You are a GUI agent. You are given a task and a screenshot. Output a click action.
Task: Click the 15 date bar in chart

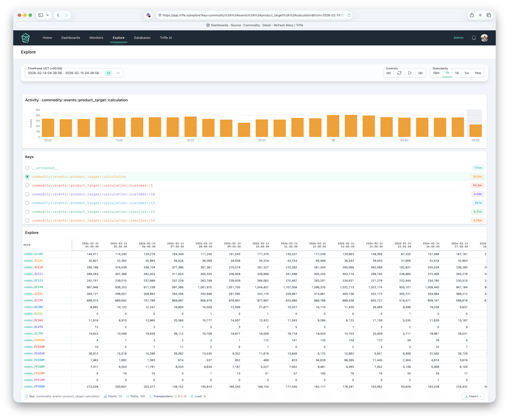point(333,126)
